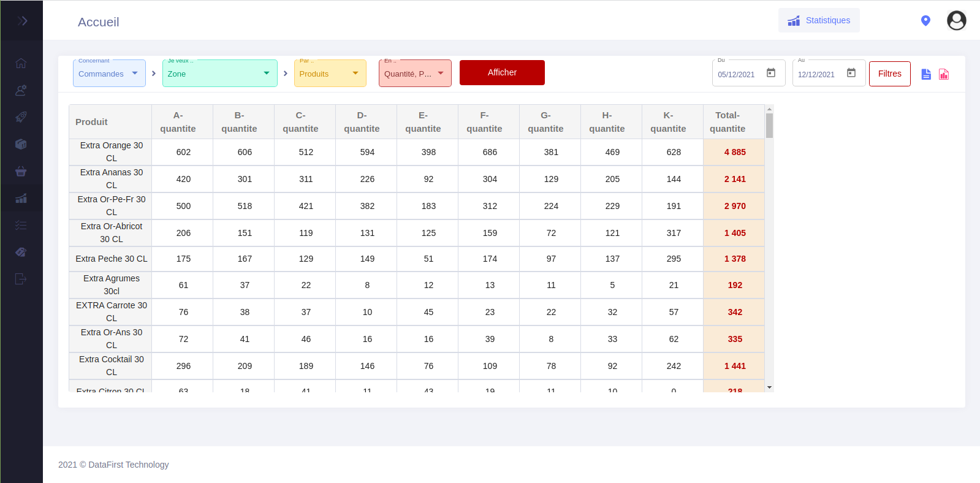Screen dimensions: 980x483
Task: Open the location pin icon in header
Action: pos(925,21)
